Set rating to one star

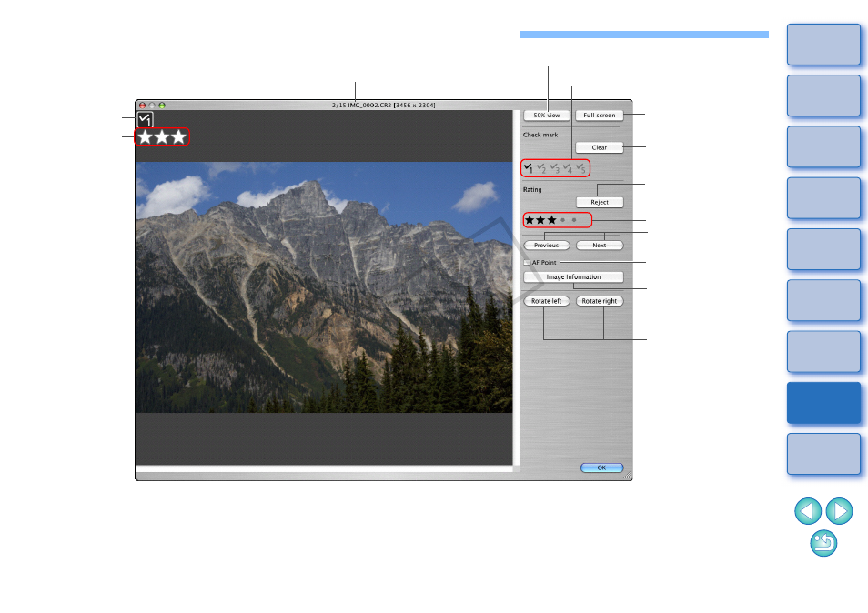tap(530, 220)
